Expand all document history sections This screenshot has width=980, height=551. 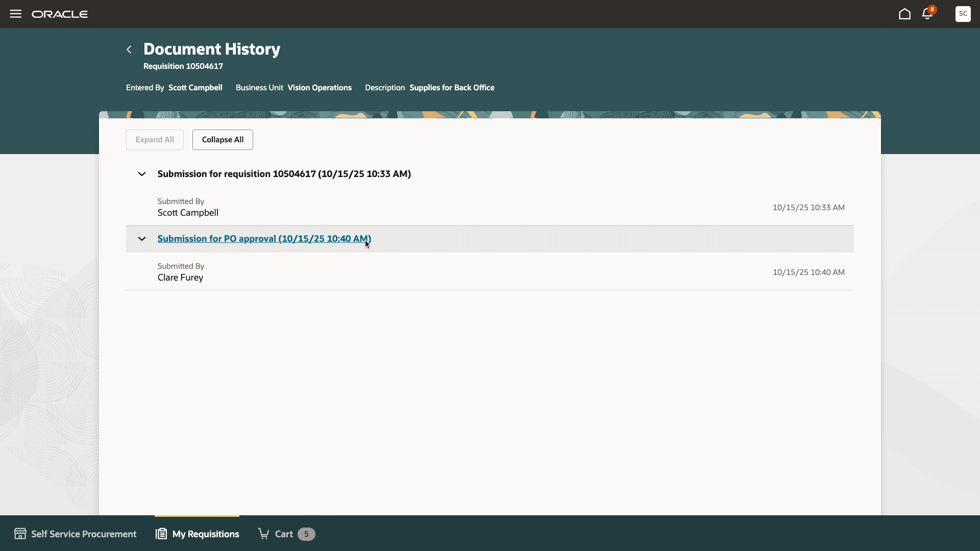[154, 139]
